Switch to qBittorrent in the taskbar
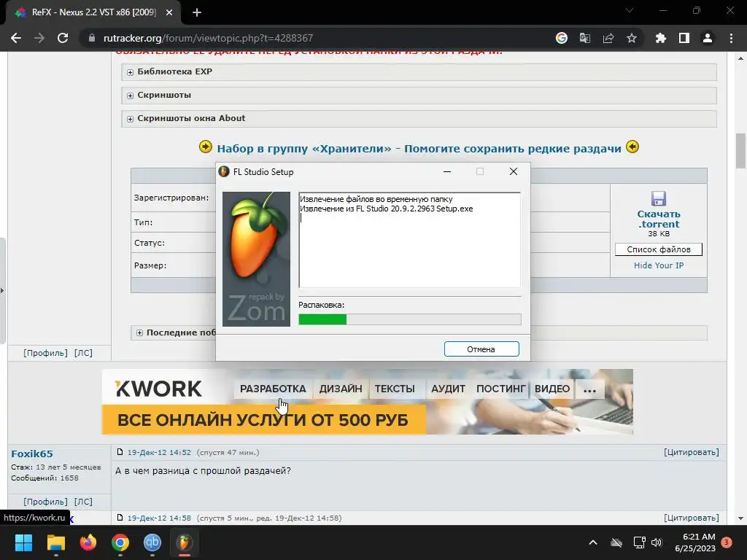This screenshot has height=560, width=747. coord(152,542)
